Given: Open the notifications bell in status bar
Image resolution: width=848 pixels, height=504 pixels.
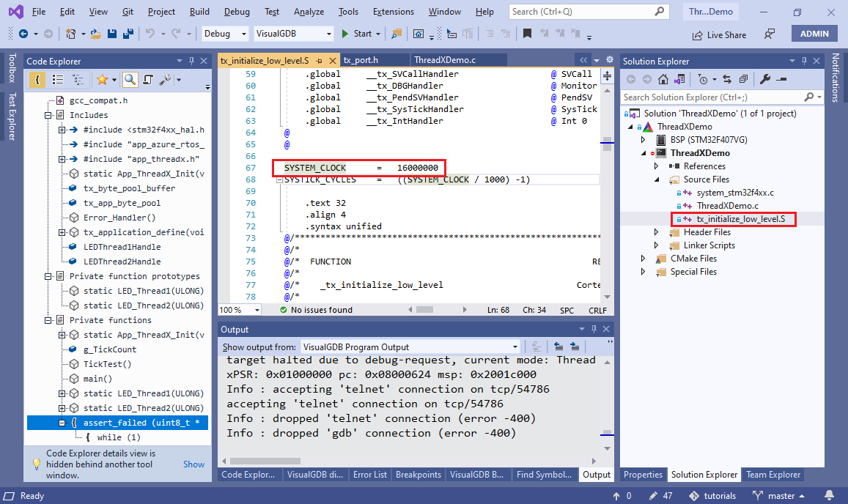Looking at the screenshot, I should click(x=829, y=495).
